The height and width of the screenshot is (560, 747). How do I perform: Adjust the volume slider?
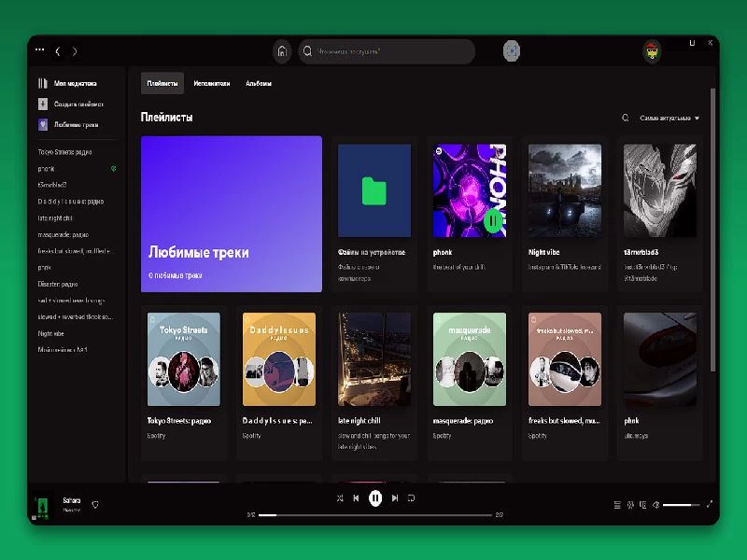pos(682,505)
